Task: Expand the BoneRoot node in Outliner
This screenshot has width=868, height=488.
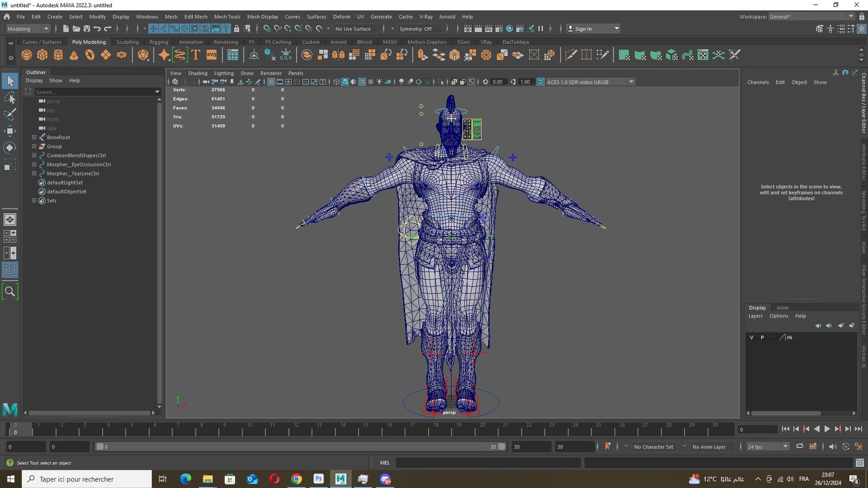Action: click(34, 137)
